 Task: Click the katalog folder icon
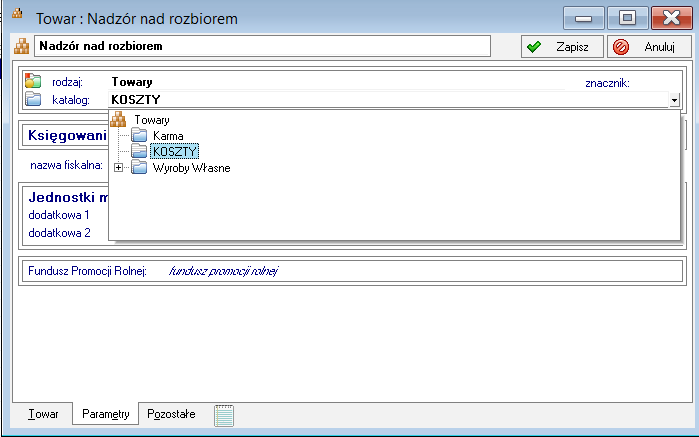coord(33,99)
